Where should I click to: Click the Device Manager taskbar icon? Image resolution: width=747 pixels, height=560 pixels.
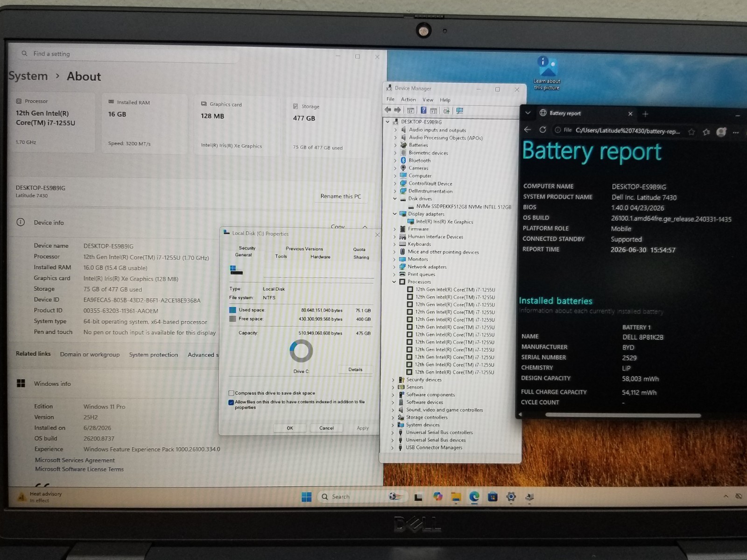click(529, 497)
